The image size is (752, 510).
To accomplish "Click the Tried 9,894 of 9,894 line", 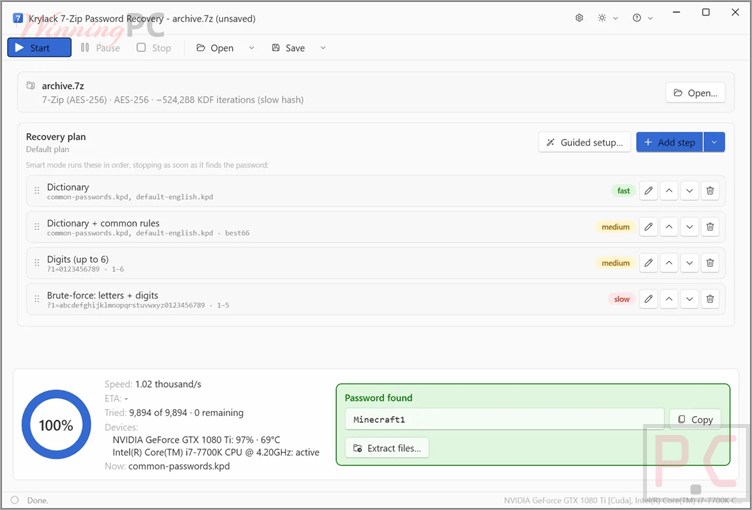I will click(174, 413).
